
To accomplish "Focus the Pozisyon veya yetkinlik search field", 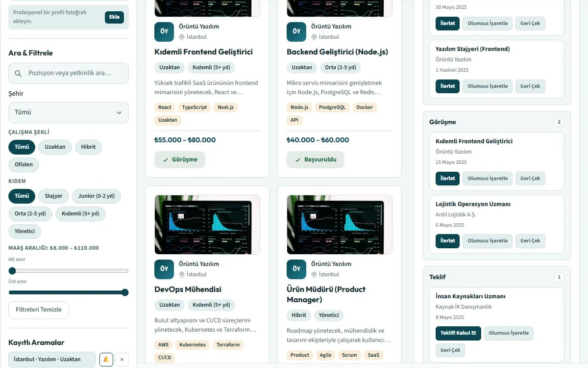I will tap(69, 73).
